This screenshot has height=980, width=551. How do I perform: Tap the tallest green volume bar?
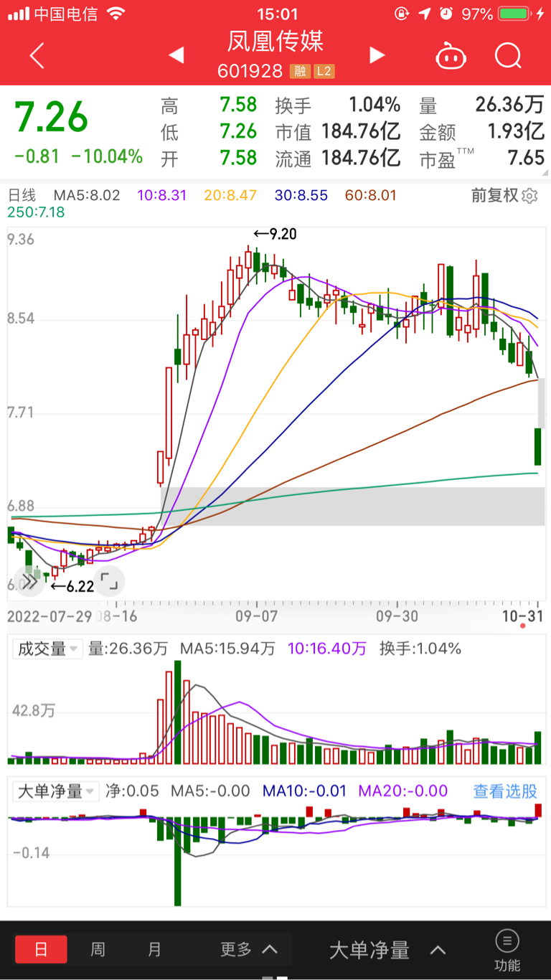click(178, 712)
